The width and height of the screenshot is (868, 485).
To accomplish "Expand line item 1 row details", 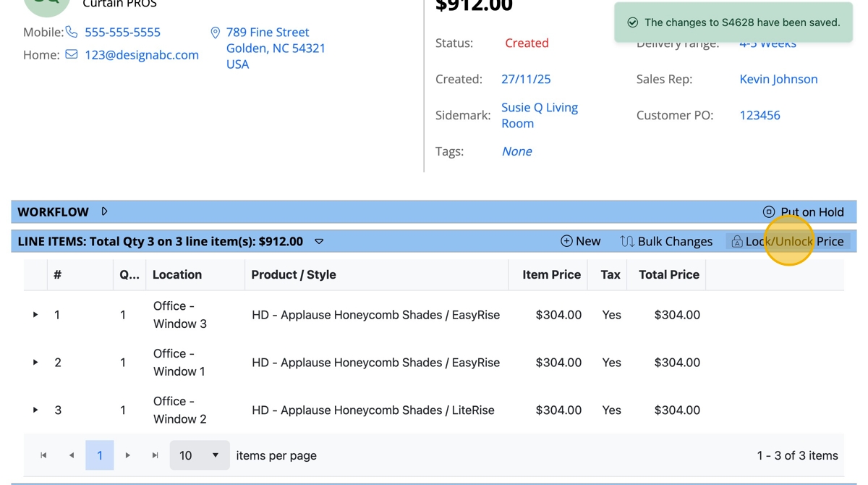I will pos(35,315).
